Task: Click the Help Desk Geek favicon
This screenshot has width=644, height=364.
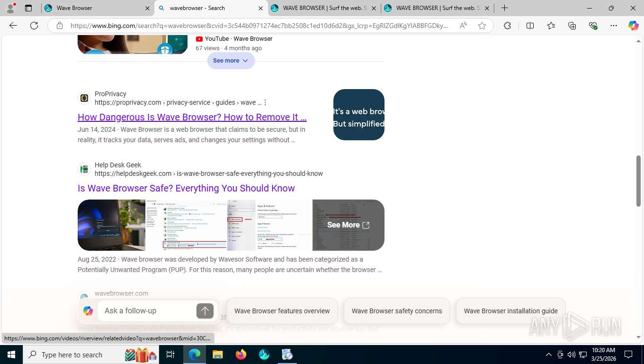Action: (x=84, y=169)
